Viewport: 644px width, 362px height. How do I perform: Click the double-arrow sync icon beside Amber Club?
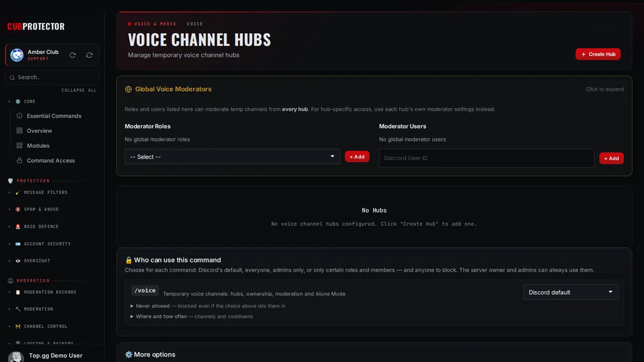[x=89, y=55]
